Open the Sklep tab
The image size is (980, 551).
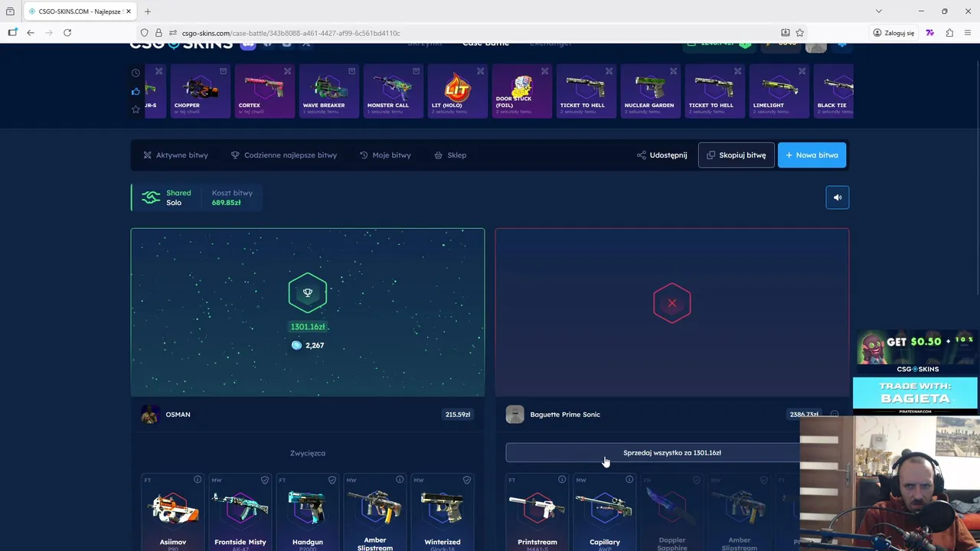click(450, 155)
